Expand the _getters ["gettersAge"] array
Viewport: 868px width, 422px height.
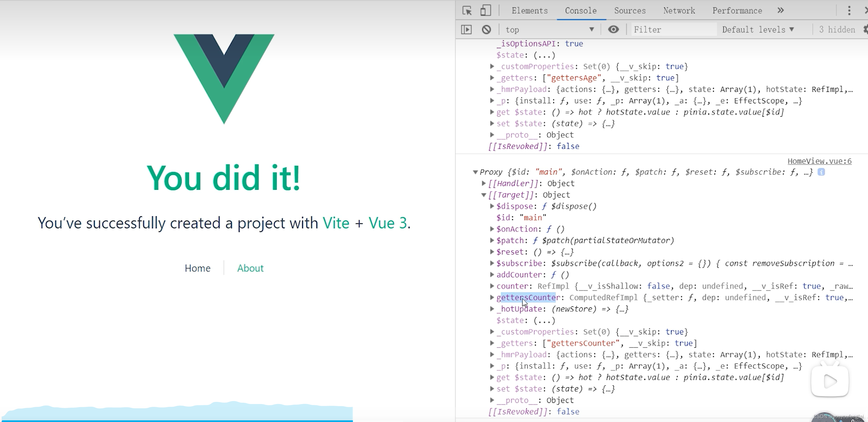pyautogui.click(x=492, y=78)
